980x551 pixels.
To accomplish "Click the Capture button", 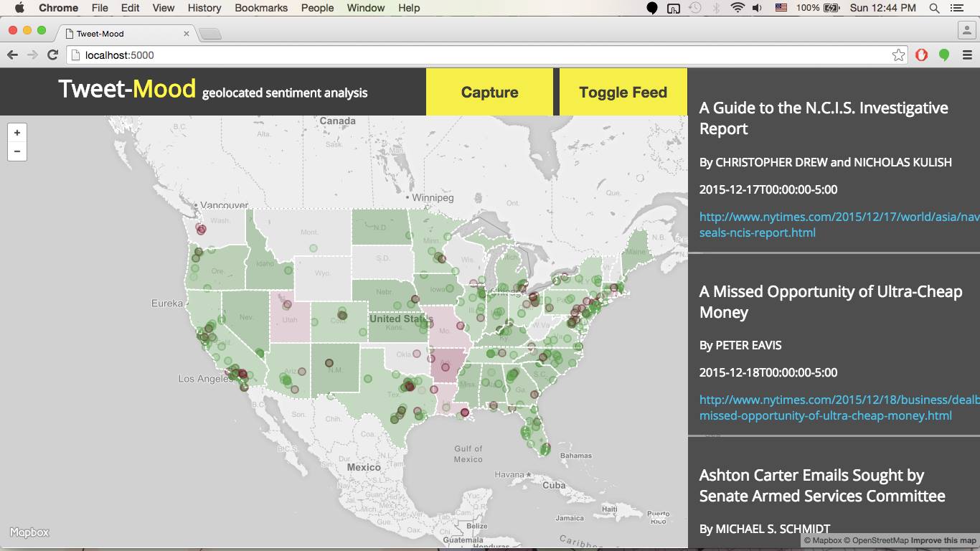I will tap(489, 92).
